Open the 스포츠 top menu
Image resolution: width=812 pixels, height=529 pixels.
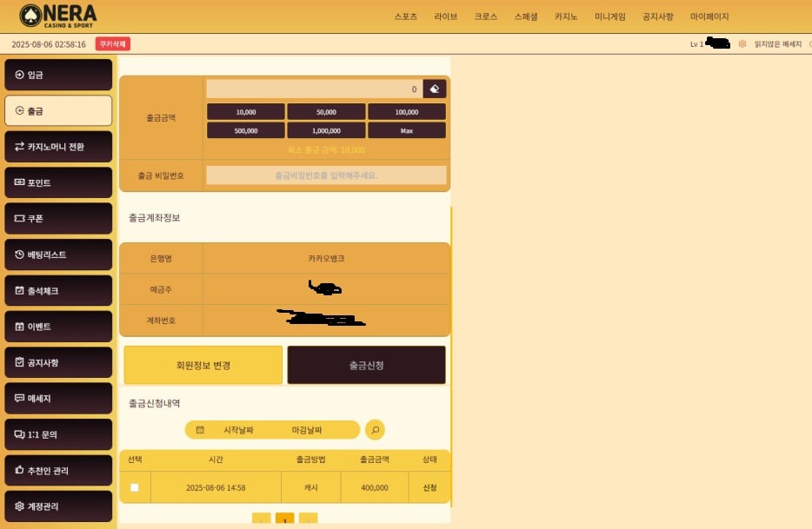coord(405,17)
